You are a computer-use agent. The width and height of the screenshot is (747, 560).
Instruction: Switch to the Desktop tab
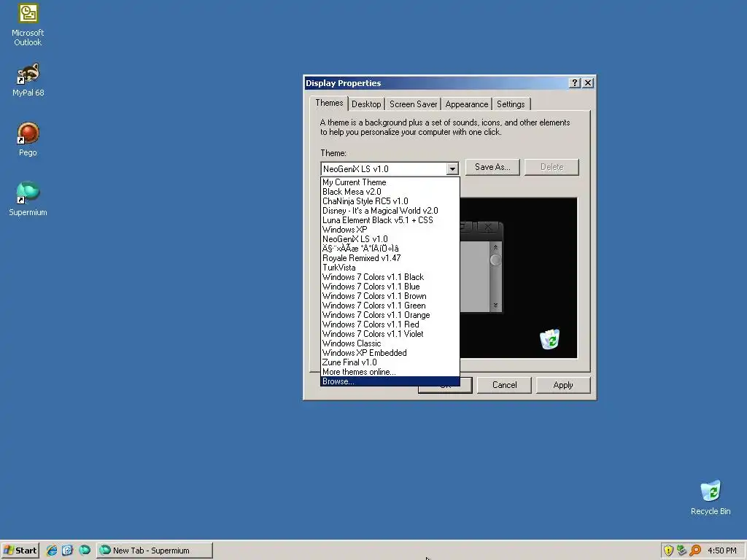point(366,104)
